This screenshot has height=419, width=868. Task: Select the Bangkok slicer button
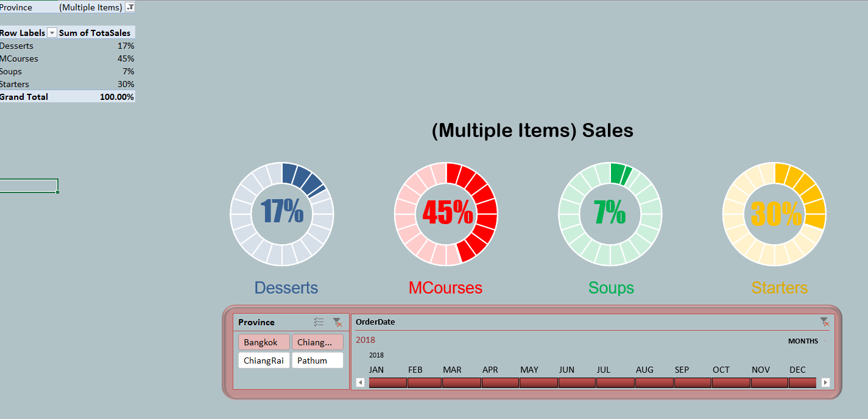264,342
